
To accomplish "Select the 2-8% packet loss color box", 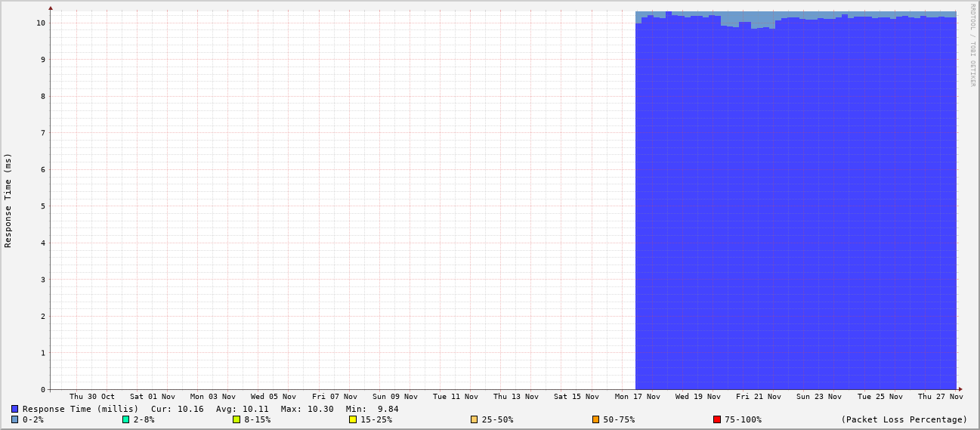I will point(126,419).
